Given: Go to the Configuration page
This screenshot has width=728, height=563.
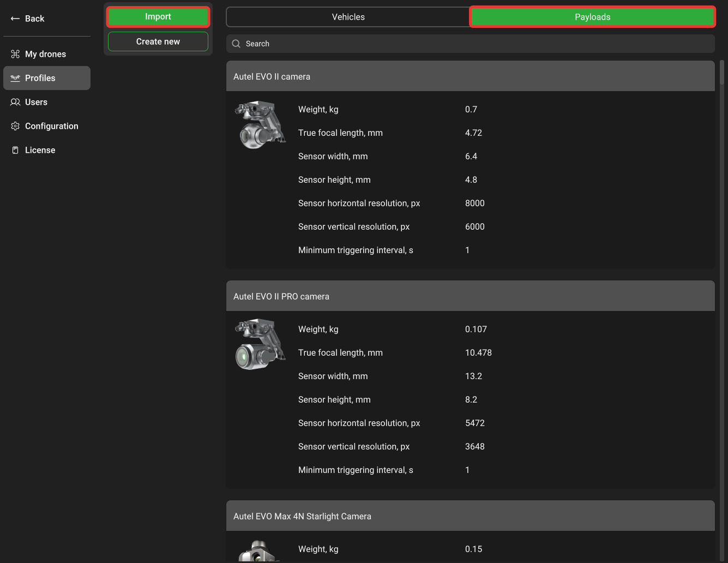Looking at the screenshot, I should (47, 126).
